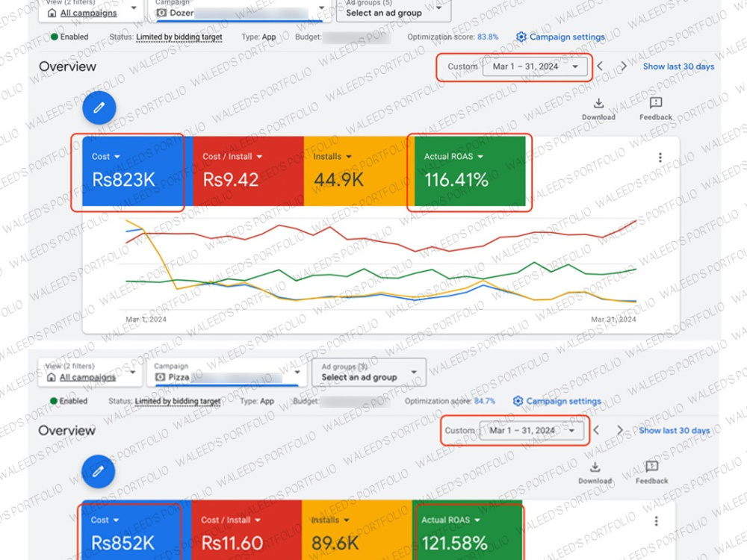Click the Mar 31, 2024 chart axis label

(613, 320)
